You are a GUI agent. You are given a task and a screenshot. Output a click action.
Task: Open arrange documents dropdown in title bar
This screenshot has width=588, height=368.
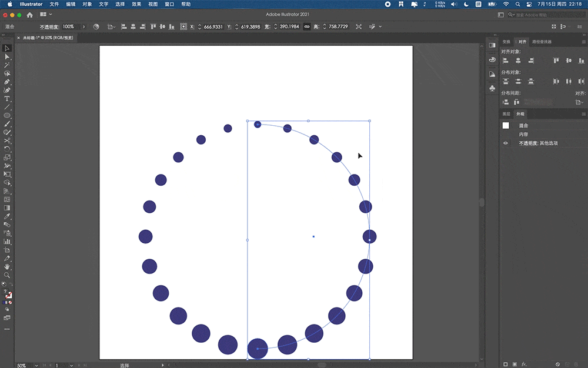click(46, 15)
